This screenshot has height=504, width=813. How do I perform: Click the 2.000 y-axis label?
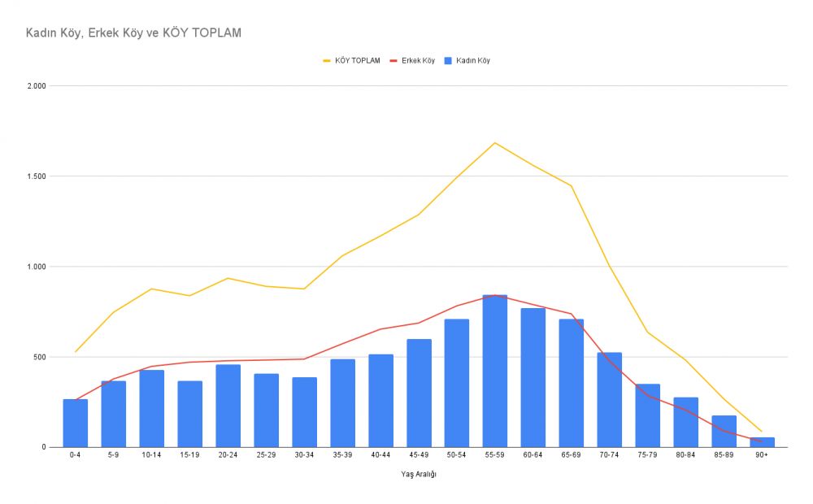coord(36,86)
